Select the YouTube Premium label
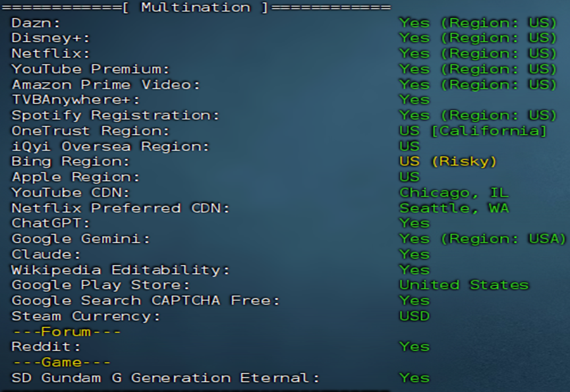 (x=90, y=69)
